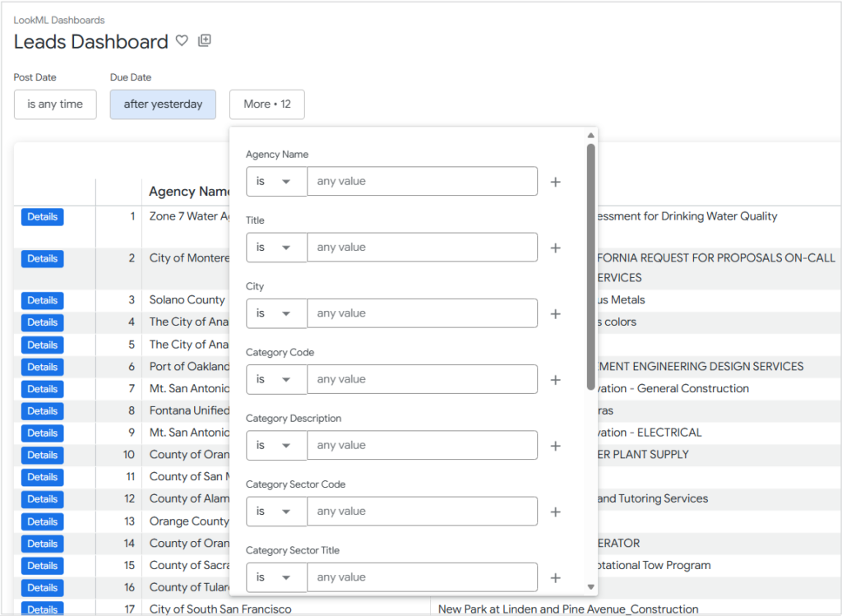Screen dimensions: 842x616
Task: Add another City filter value
Action: pos(555,313)
